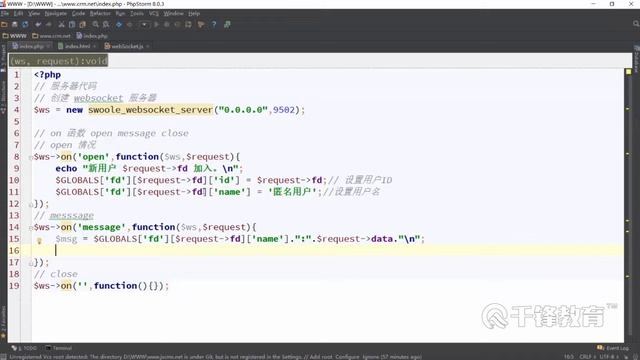
Task: Open the VCS menu
Action: click(153, 13)
